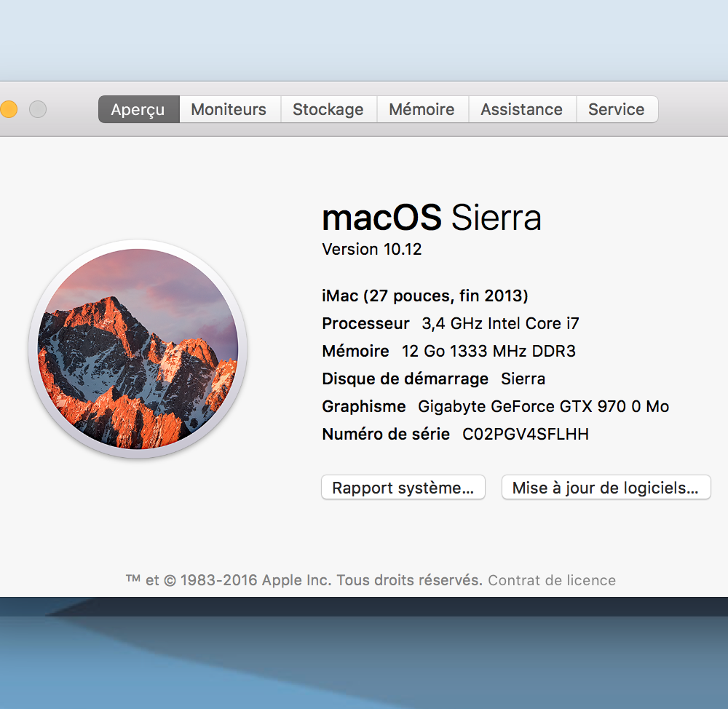Open the Assistance tab

(x=522, y=110)
